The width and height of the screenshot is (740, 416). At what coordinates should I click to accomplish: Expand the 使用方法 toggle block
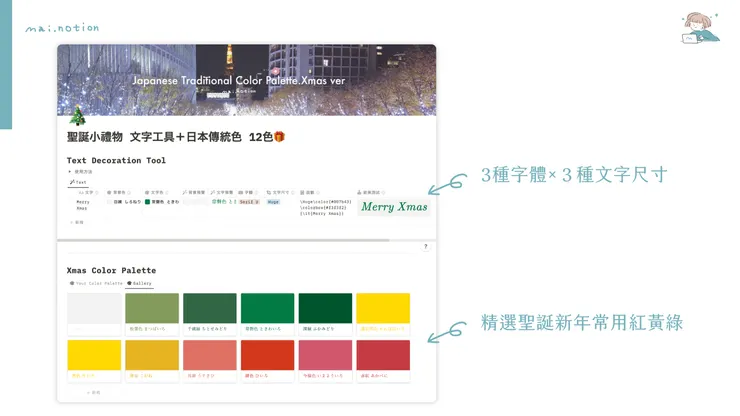80,172
